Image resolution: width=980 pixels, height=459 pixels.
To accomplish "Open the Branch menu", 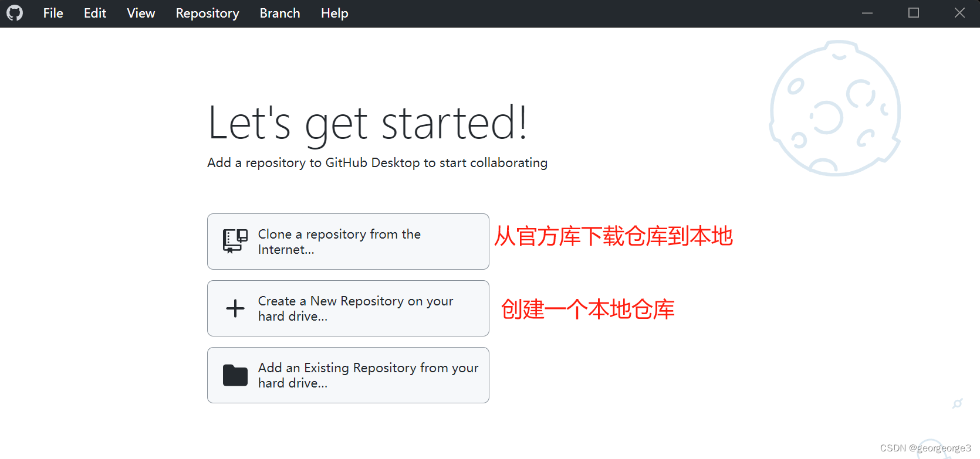I will (280, 13).
